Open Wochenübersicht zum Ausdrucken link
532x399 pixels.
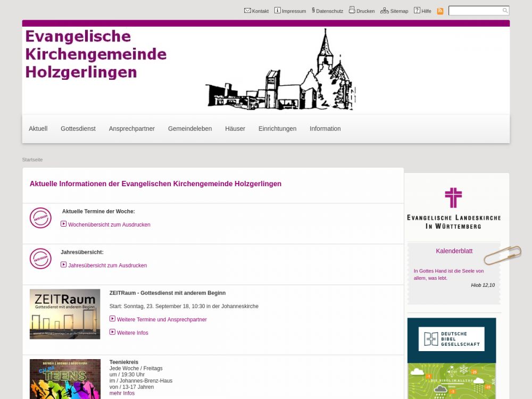(x=109, y=225)
